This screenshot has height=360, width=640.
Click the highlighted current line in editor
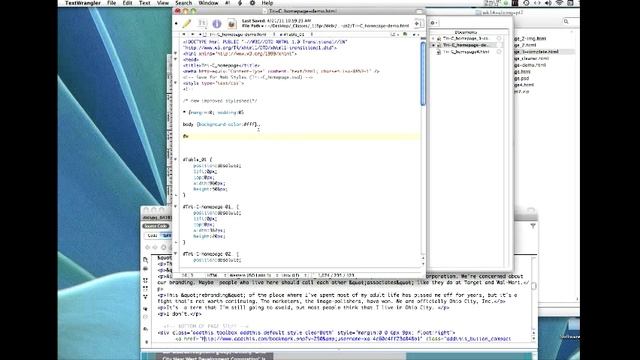click(301, 136)
